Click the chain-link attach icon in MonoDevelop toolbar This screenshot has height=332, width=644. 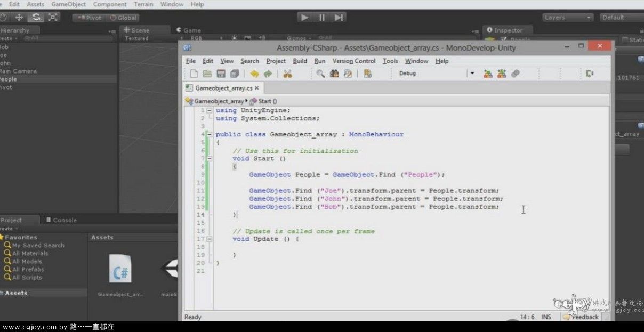pyautogui.click(x=515, y=74)
